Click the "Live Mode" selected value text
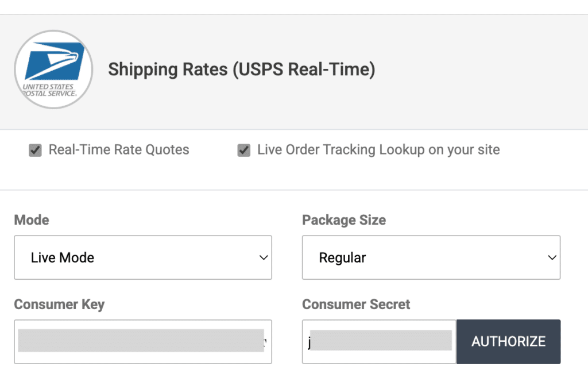The width and height of the screenshot is (588, 378). [63, 257]
